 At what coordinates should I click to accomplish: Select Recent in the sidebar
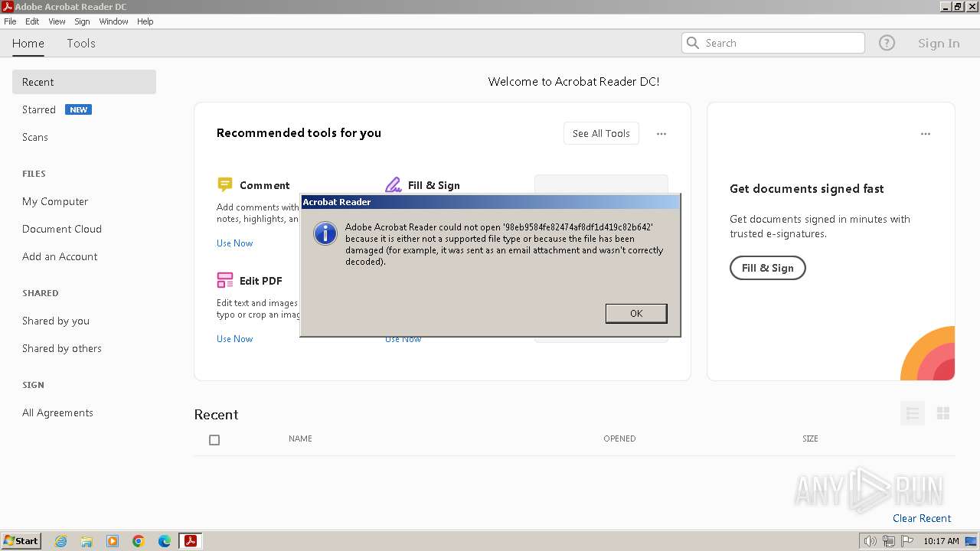(84, 82)
